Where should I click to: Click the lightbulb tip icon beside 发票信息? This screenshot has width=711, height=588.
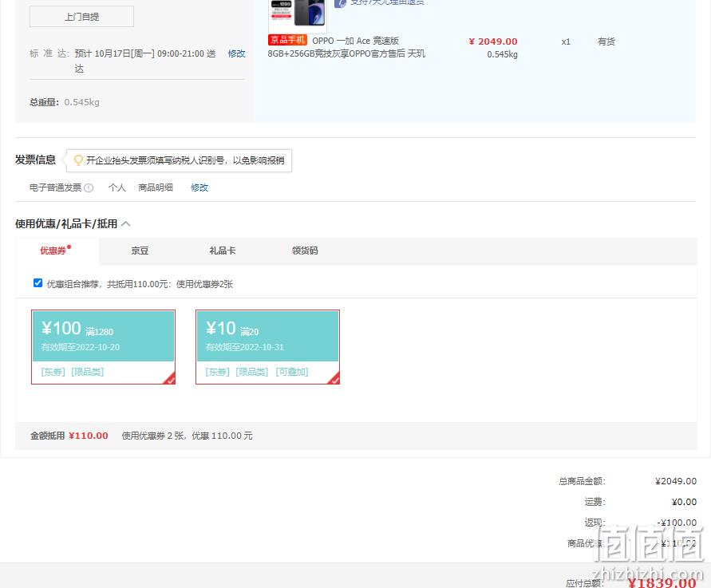coord(78,160)
